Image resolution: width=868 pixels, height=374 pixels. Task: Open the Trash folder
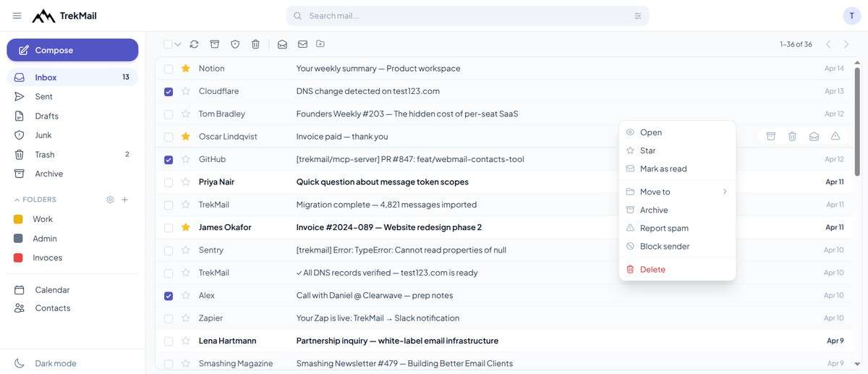72,154
